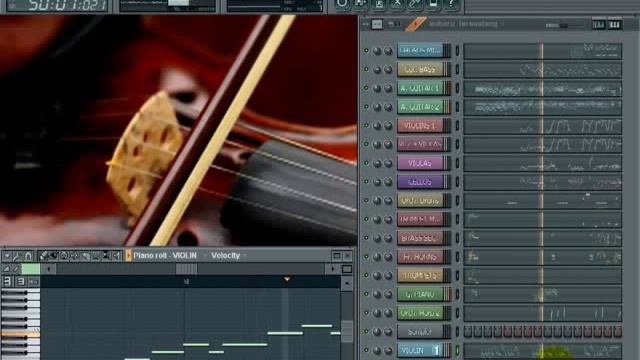Open the Piano roll - VIOLIN title selector
640x360 pixels.
(165, 256)
